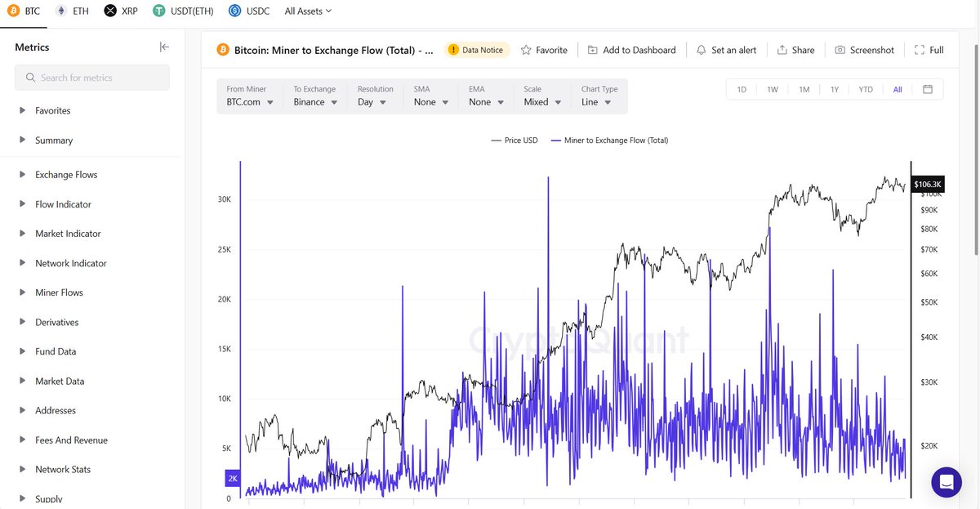This screenshot has height=509, width=980.
Task: Select the YTD time range
Action: [x=866, y=90]
